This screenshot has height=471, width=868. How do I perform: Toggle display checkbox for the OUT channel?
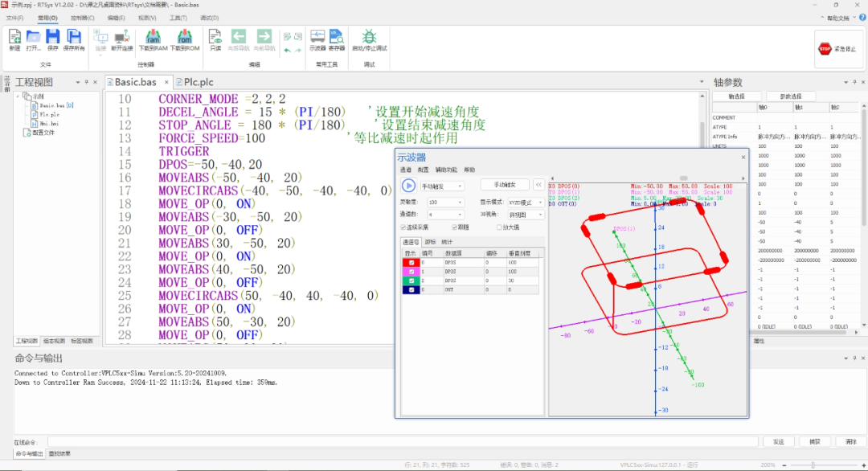click(411, 289)
